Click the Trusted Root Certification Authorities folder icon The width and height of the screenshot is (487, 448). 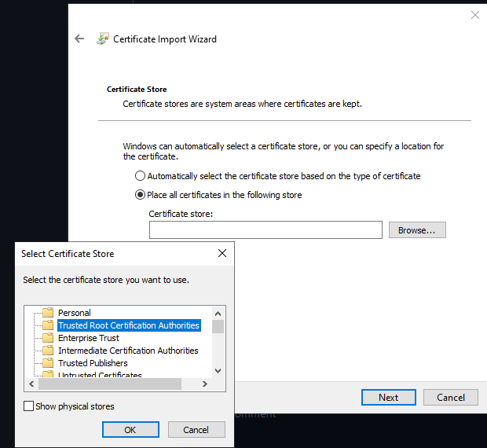click(x=48, y=325)
